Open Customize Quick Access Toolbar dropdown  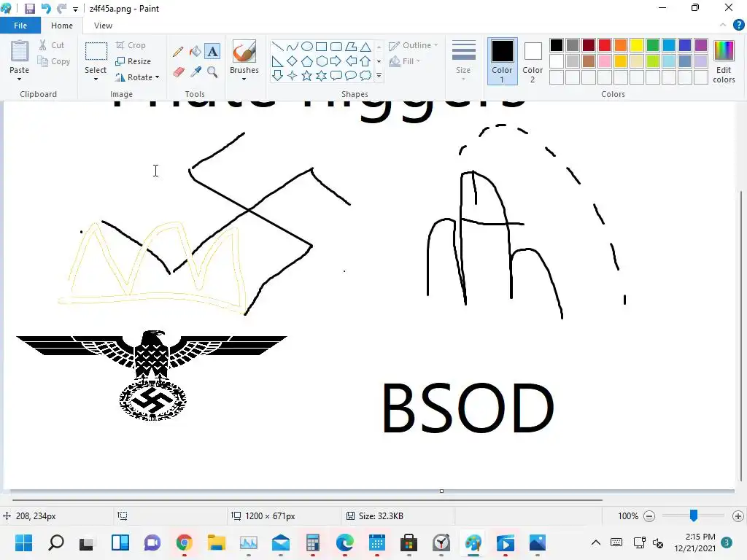(x=75, y=9)
